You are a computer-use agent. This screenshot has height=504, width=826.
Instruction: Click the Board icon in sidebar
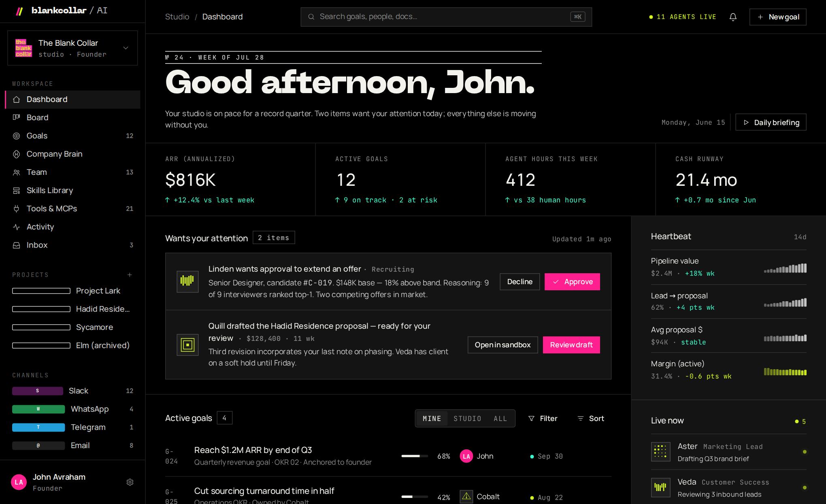17,118
